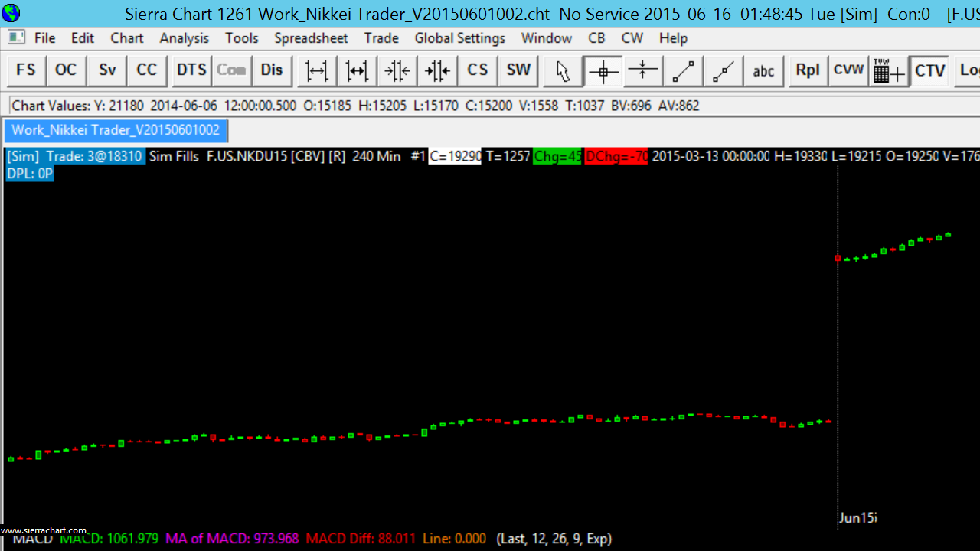
Task: Click the 'Y: 21180' chart value
Action: (119, 106)
